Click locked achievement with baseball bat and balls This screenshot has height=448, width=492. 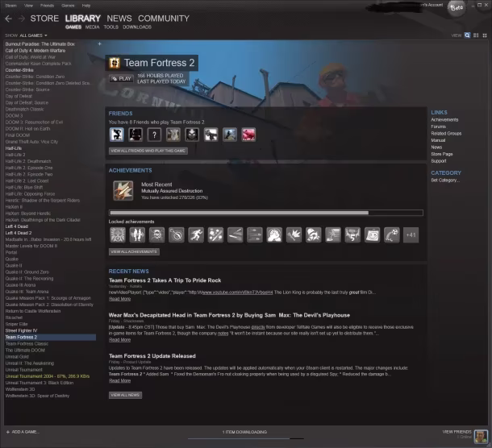pos(215,235)
